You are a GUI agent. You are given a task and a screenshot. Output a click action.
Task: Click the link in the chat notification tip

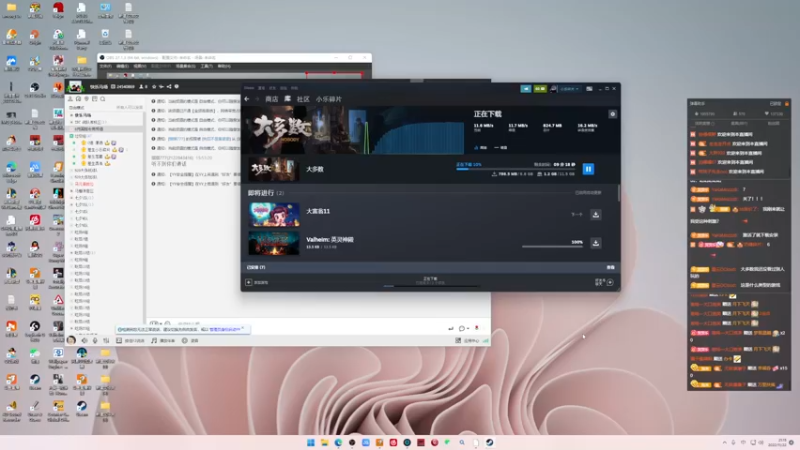tap(224, 330)
